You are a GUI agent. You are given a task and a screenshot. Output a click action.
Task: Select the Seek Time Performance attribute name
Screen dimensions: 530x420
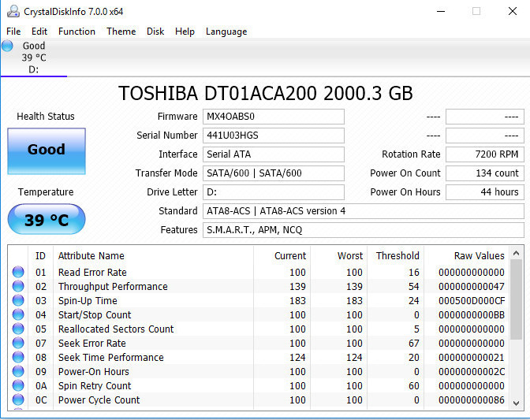click(x=111, y=357)
